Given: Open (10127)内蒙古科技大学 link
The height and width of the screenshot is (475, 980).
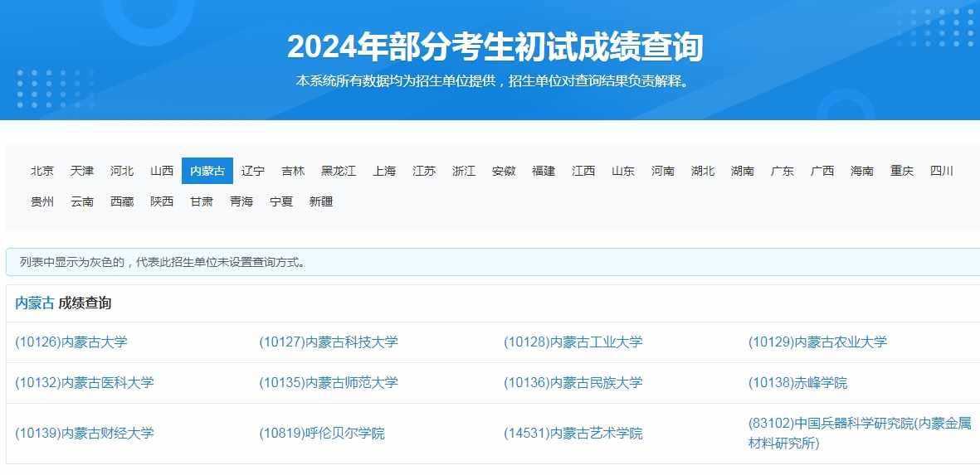Looking at the screenshot, I should [329, 342].
